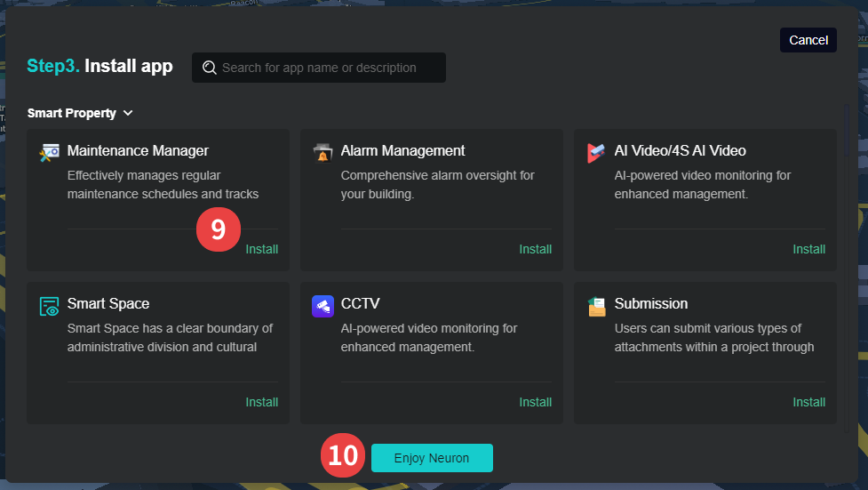Install the Submission app
Image resolution: width=868 pixels, height=490 pixels.
click(x=808, y=403)
